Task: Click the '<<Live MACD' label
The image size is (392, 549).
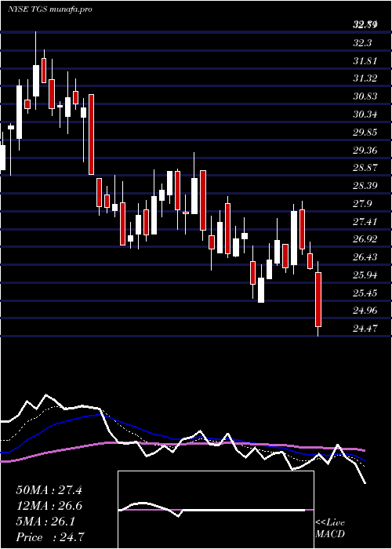Action: (x=330, y=529)
